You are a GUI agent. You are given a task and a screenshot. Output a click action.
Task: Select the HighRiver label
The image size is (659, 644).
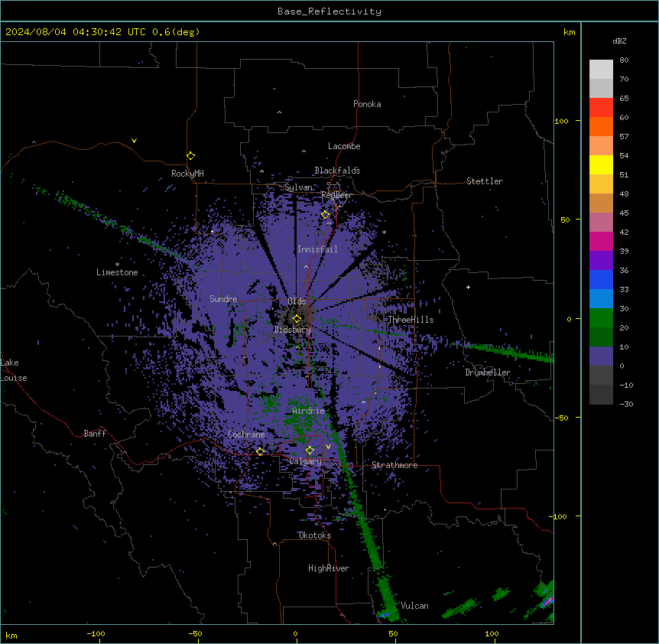pyautogui.click(x=329, y=568)
